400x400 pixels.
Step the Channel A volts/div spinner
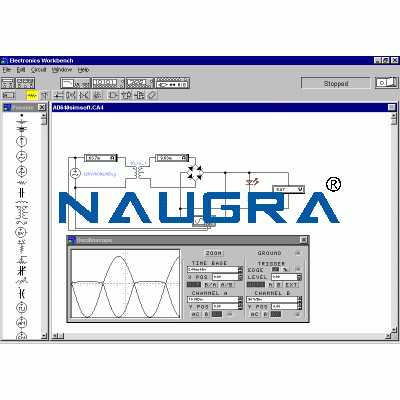pyautogui.click(x=240, y=299)
